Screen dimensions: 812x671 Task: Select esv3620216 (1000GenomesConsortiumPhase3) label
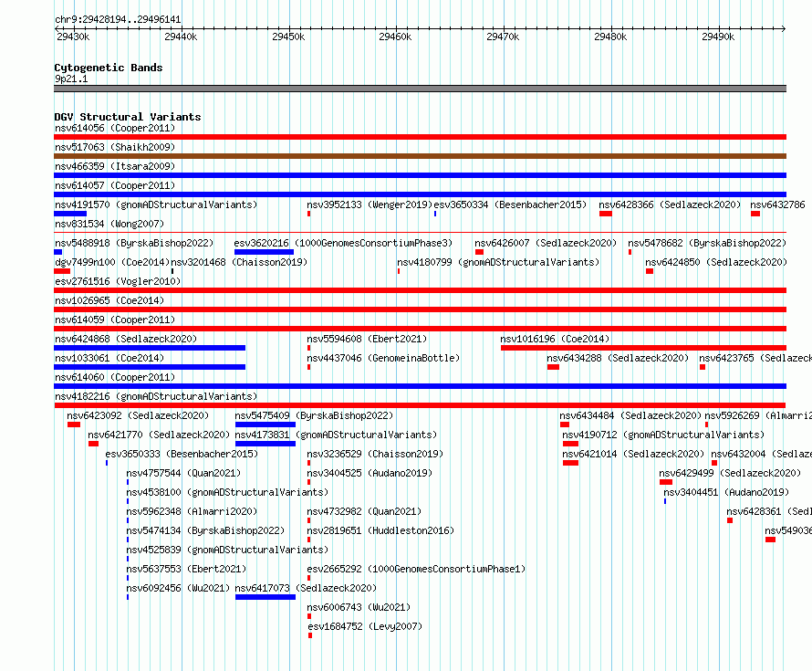(x=343, y=243)
